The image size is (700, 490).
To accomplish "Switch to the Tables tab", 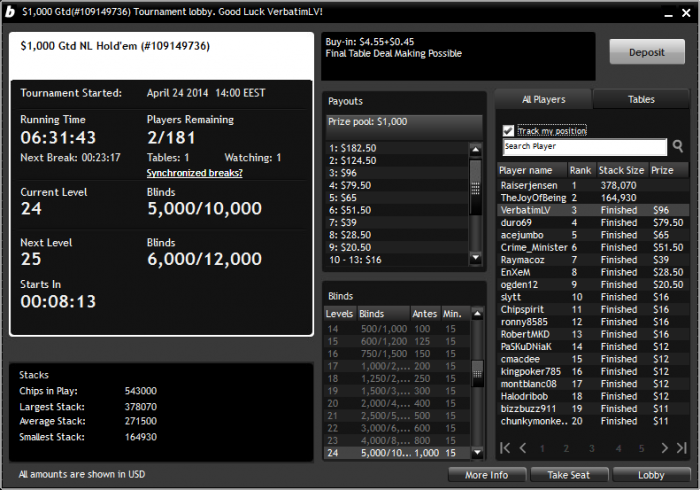I will coord(641,100).
